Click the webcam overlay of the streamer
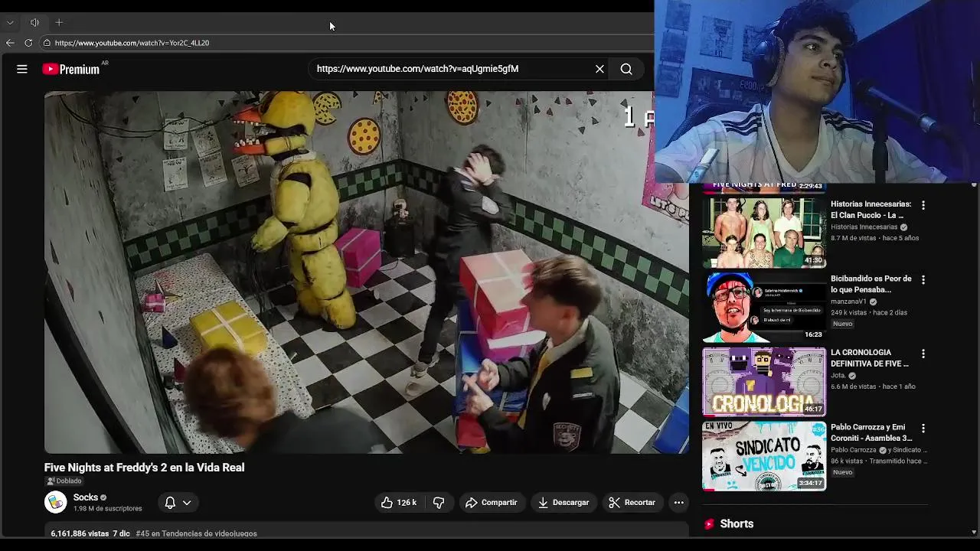 [x=817, y=91]
